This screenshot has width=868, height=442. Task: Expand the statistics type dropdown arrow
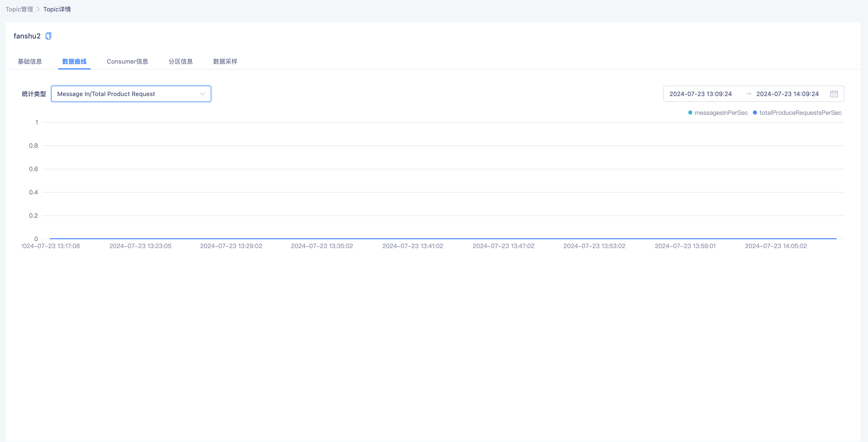(x=202, y=94)
